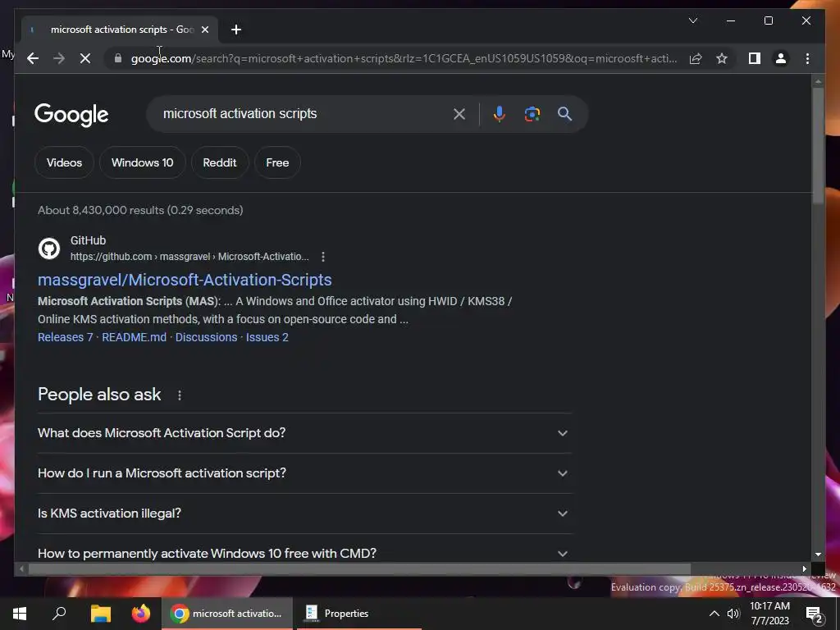Open taskbar search
The image size is (840, 630).
click(x=59, y=614)
